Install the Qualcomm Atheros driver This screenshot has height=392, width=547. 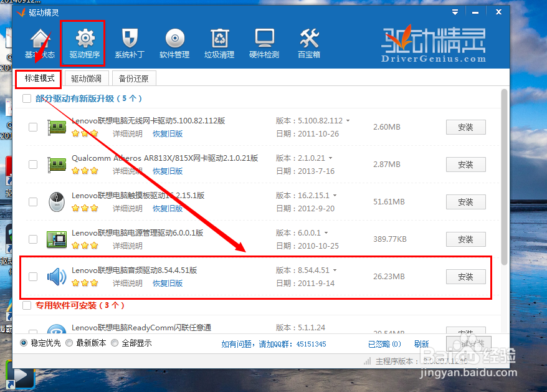click(466, 165)
